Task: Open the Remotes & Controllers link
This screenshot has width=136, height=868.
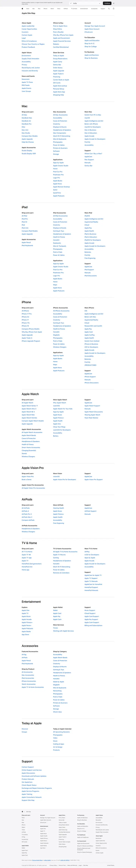Action: click(61, 573)
